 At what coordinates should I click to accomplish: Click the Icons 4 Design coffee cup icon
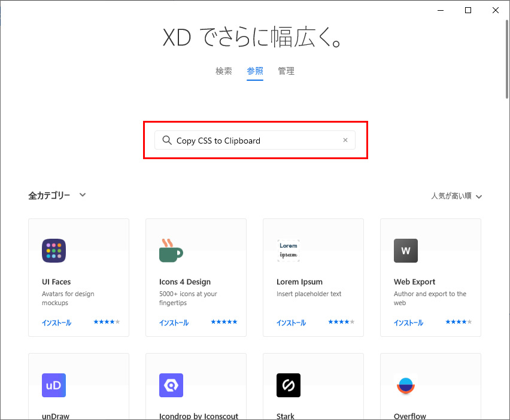click(x=171, y=251)
